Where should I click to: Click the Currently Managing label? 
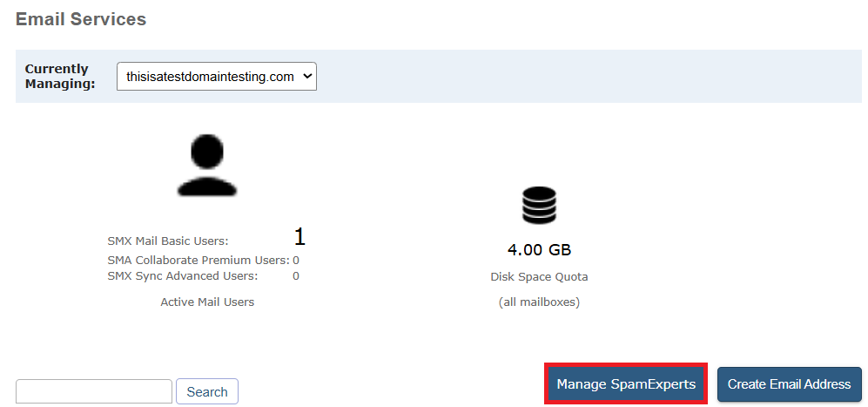[59, 77]
